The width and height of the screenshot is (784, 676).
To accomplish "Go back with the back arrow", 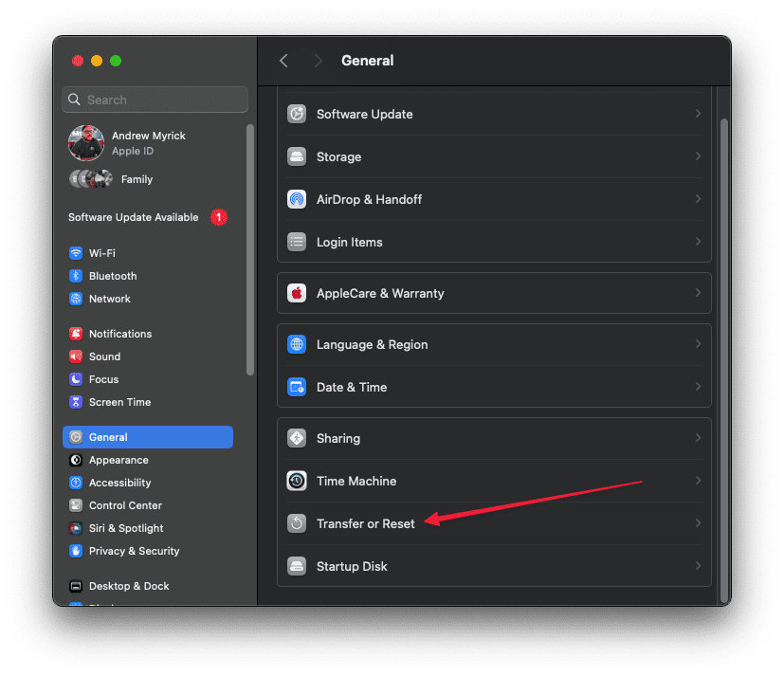I will (284, 61).
